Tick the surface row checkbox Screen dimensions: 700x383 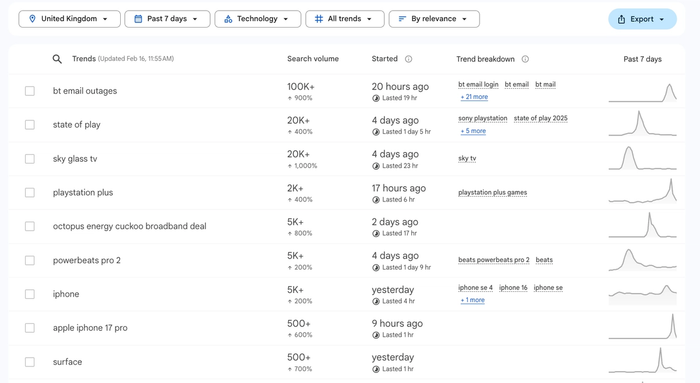(30, 362)
